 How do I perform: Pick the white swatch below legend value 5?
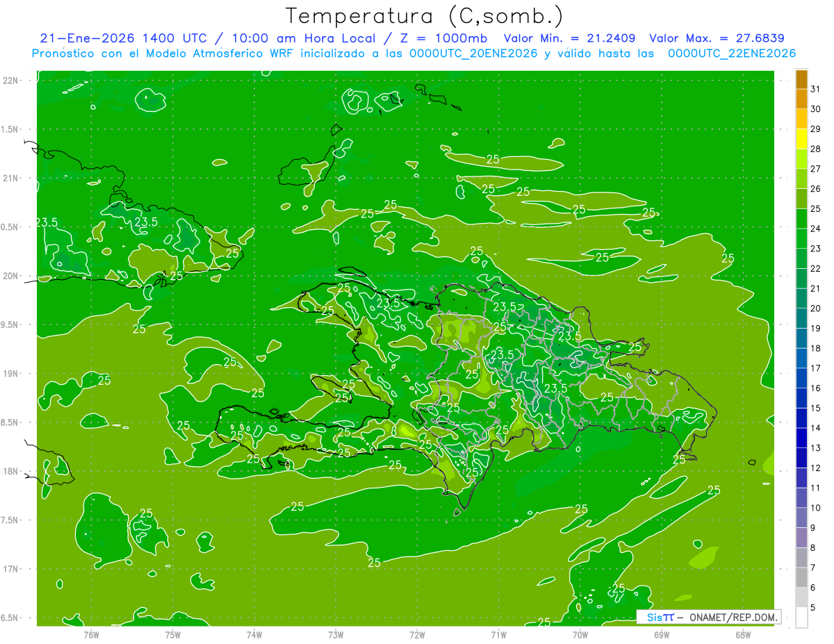801,618
